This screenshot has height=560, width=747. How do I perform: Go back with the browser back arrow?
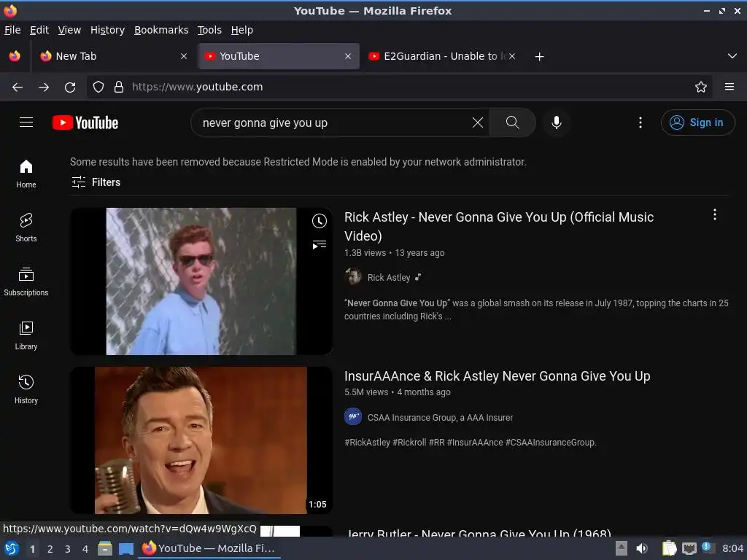pyautogui.click(x=18, y=87)
